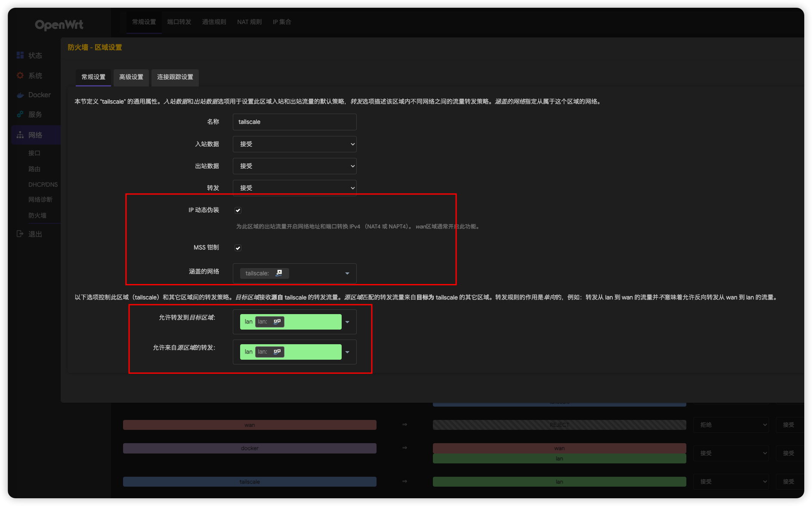
Task: Click the lan interface icon in destination zone field
Action: [x=277, y=322]
